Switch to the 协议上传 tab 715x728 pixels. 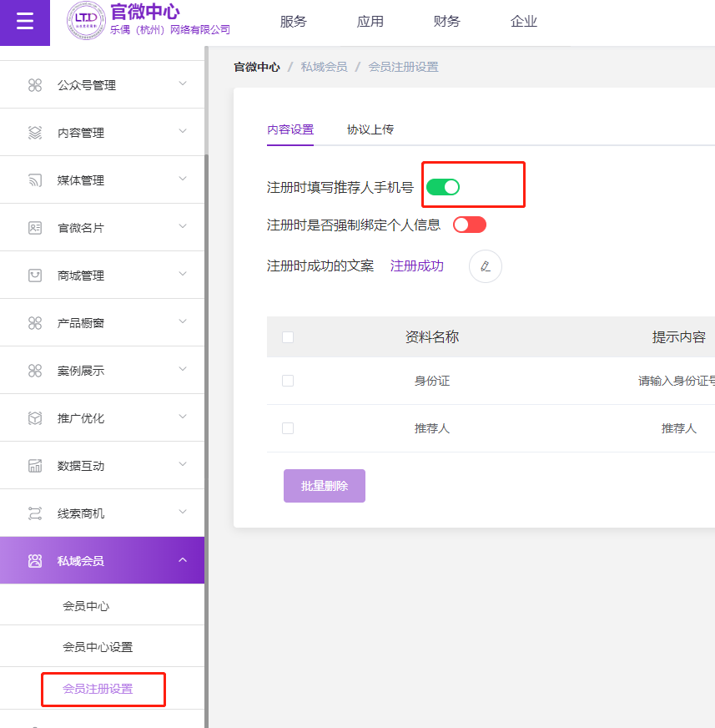[x=370, y=129]
